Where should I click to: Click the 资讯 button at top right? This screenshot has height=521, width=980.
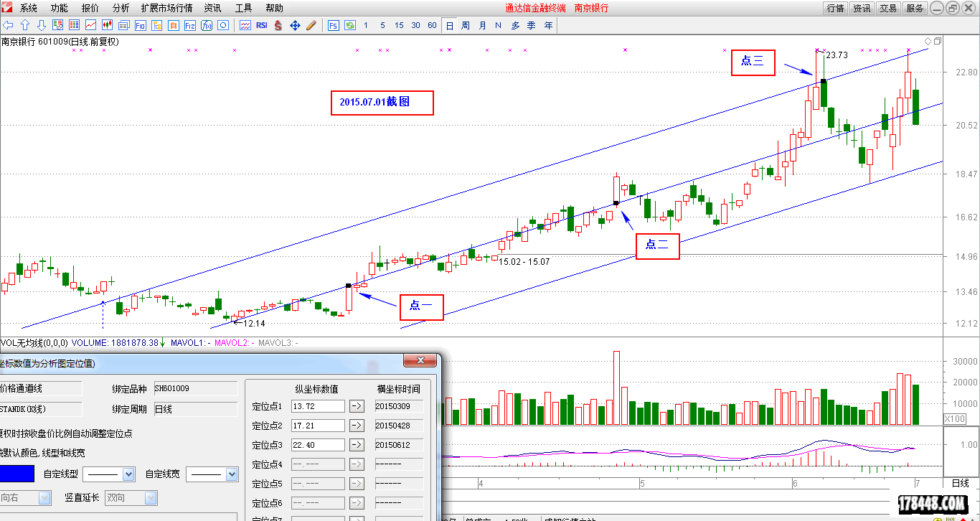pyautogui.click(x=862, y=8)
